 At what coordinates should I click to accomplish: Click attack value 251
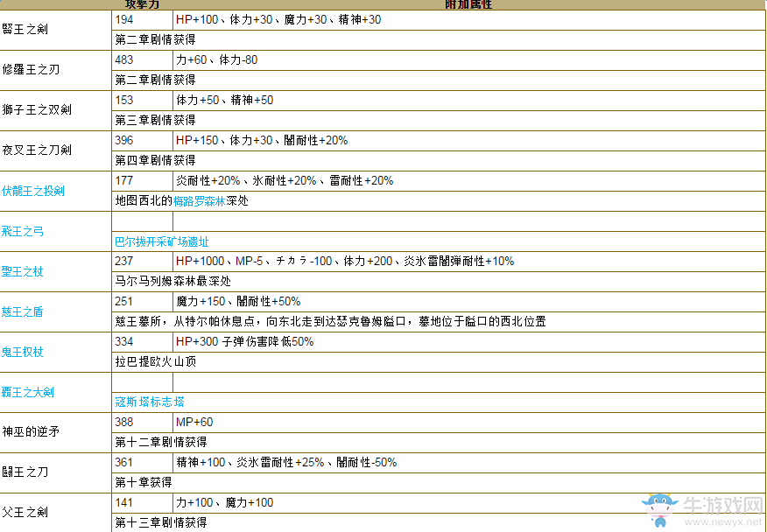tap(123, 301)
